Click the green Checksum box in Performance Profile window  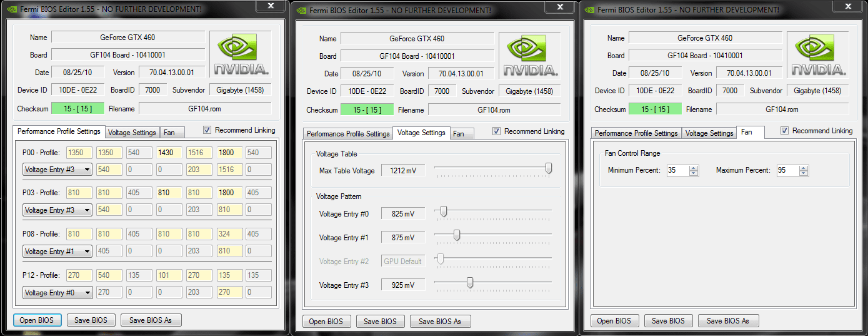77,109
